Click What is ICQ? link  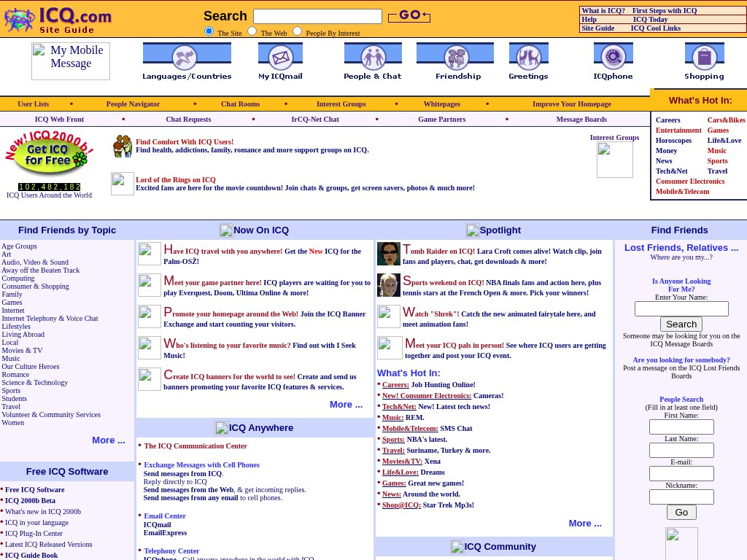(603, 10)
